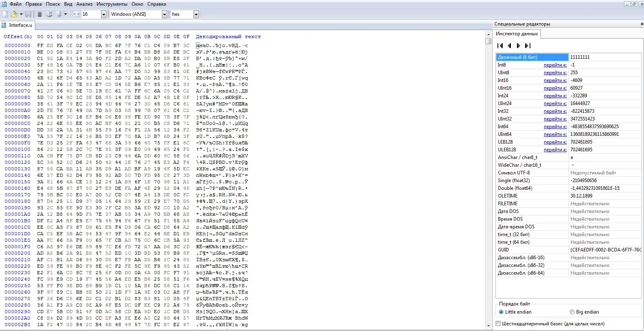Open the Окно menu
This screenshot has height=331, width=644.
click(137, 4)
